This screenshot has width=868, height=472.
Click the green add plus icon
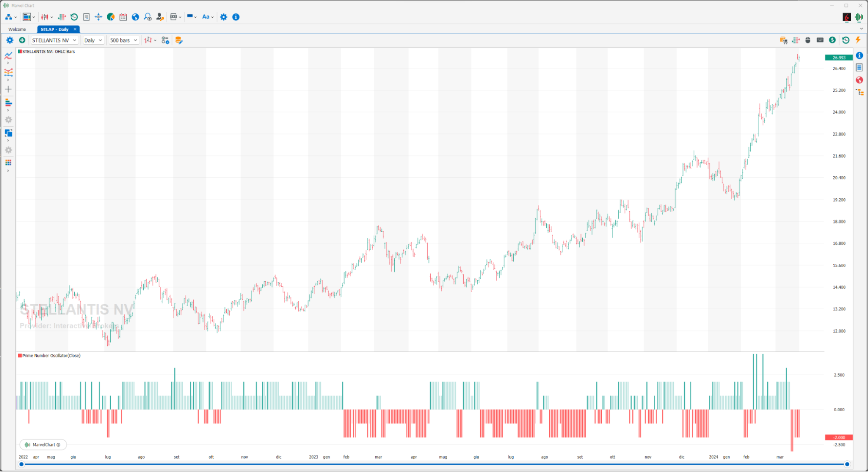click(x=22, y=40)
